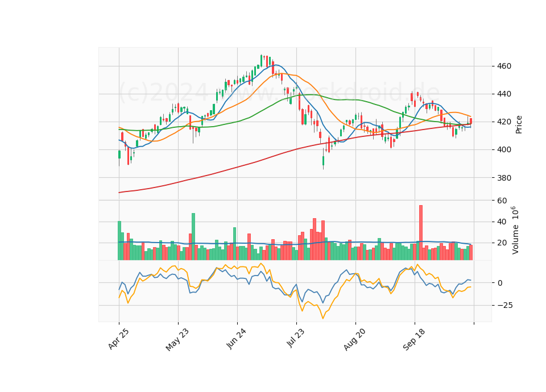The height and width of the screenshot is (392, 546).
Task: Click the Price axis title
Action: pos(519,124)
